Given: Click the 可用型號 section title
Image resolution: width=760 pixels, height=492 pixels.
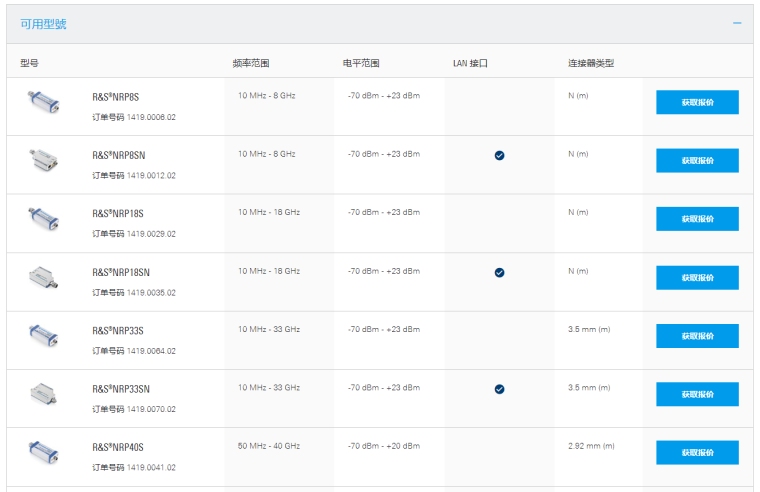Looking at the screenshot, I should click(x=44, y=23).
